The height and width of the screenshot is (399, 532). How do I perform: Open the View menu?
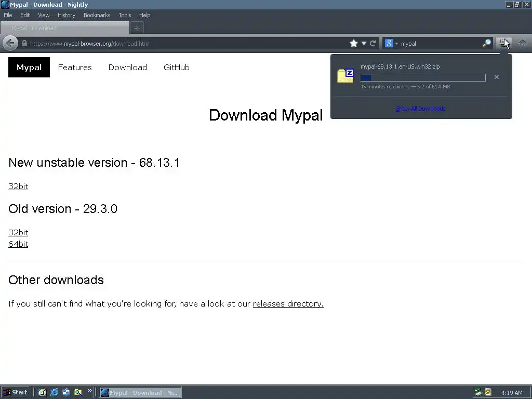coord(44,15)
